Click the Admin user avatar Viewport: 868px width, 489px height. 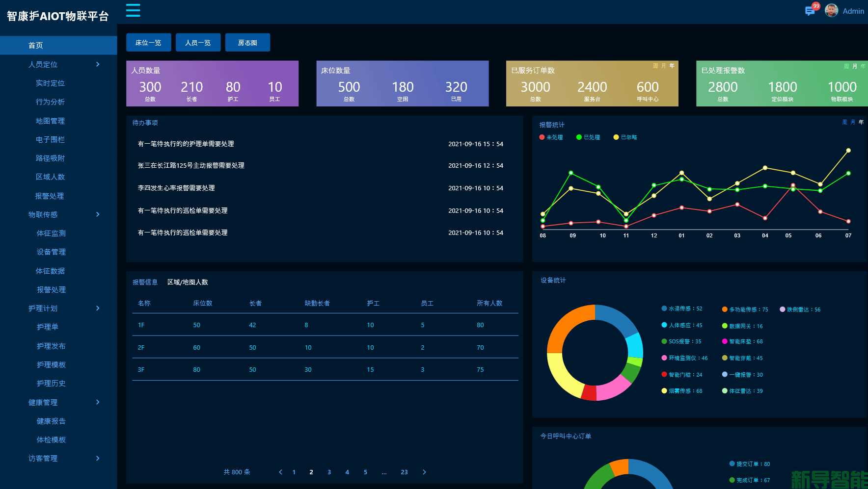click(x=831, y=10)
